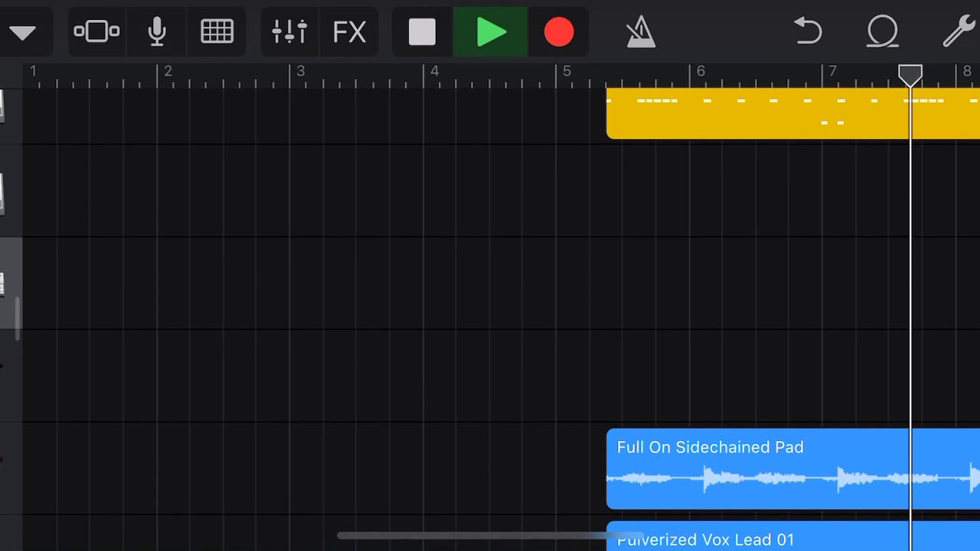Click bar 2 on the ruler
This screenshot has height=551, width=980.
click(168, 71)
